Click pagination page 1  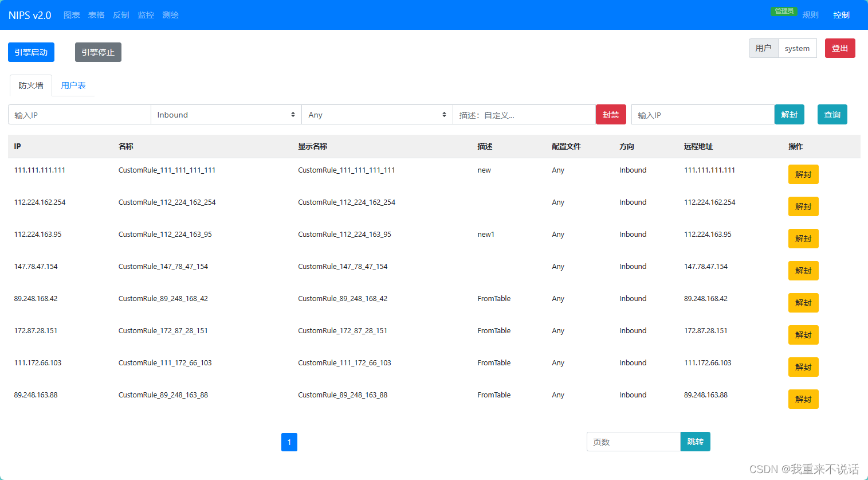click(289, 442)
